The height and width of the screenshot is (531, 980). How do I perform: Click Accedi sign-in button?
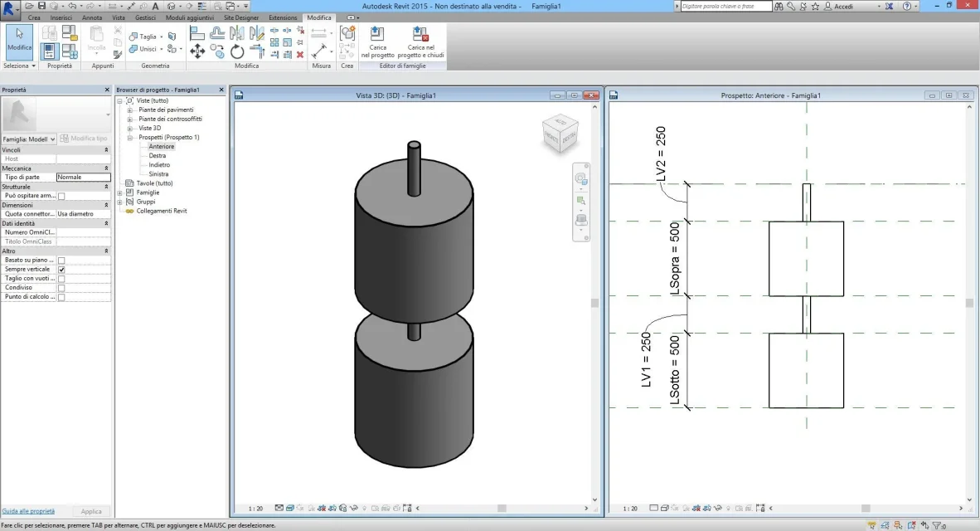click(x=843, y=7)
